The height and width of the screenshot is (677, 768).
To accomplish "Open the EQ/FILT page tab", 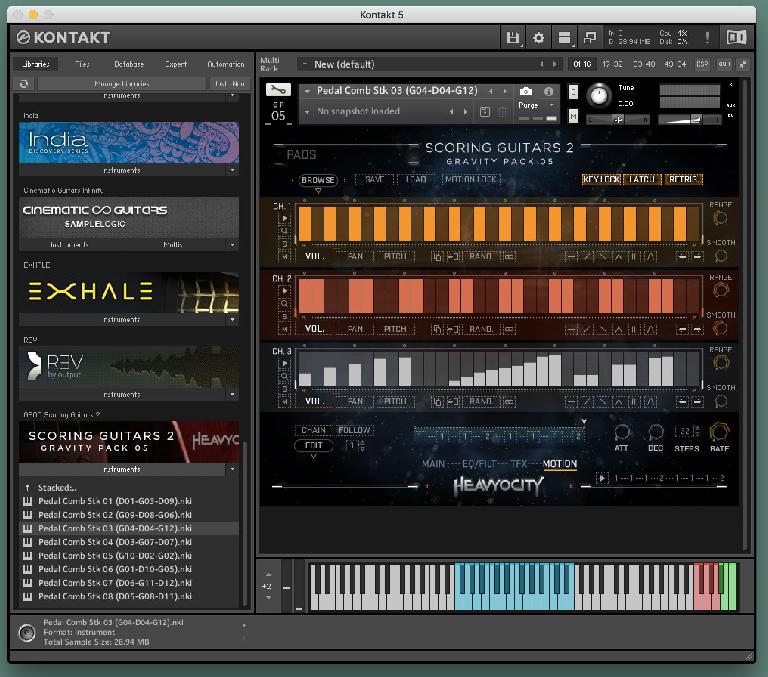I will (x=479, y=464).
